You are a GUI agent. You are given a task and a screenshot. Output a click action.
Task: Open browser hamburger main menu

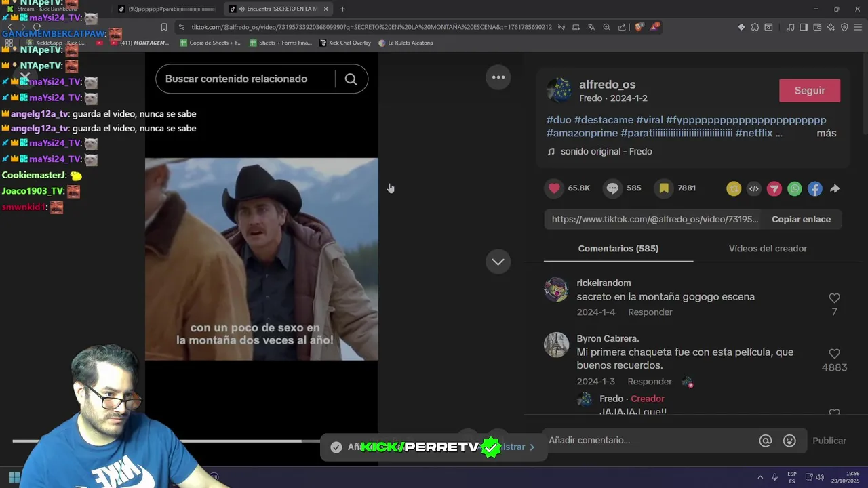pos(858,27)
